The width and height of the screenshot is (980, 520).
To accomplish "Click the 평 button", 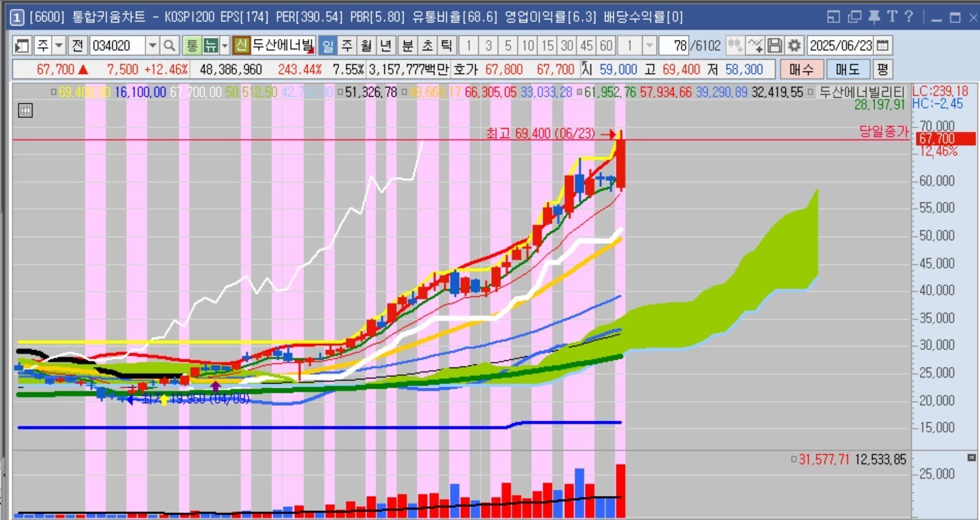I will coord(882,69).
